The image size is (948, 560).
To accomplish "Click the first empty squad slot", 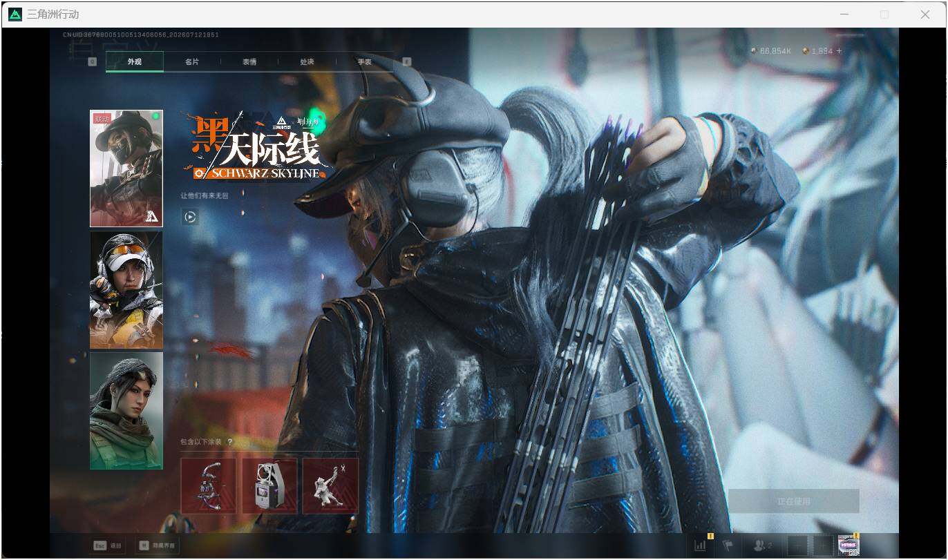I will coord(797,545).
